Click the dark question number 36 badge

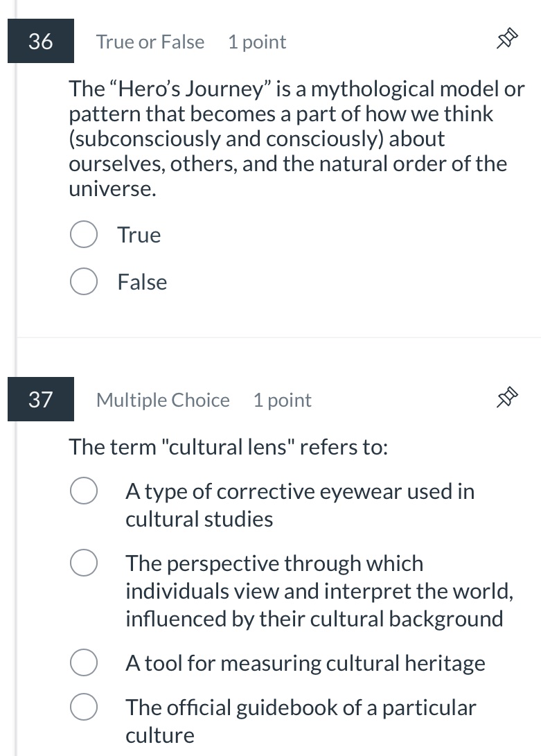[40, 41]
